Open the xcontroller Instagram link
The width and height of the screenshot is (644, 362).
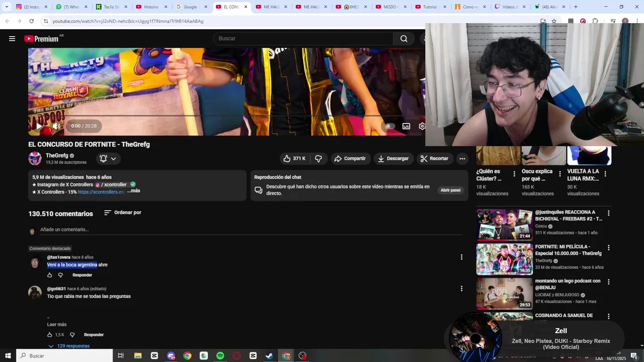point(111,185)
